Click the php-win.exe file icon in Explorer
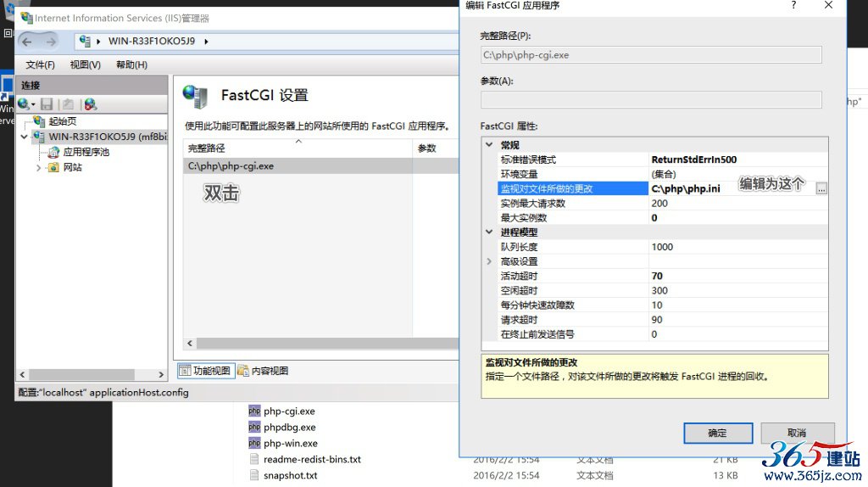Viewport: 868px width, 487px height. (254, 443)
